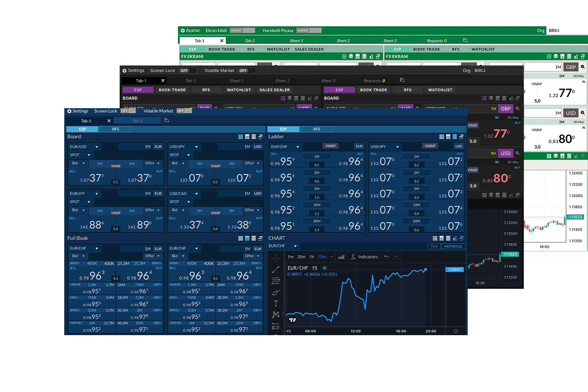Click the add tab icon after Tab-2
The image size is (588, 392).
point(167,120)
